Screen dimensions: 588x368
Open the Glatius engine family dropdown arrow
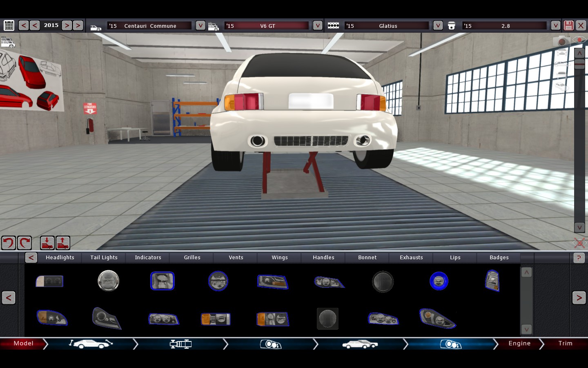coord(438,25)
